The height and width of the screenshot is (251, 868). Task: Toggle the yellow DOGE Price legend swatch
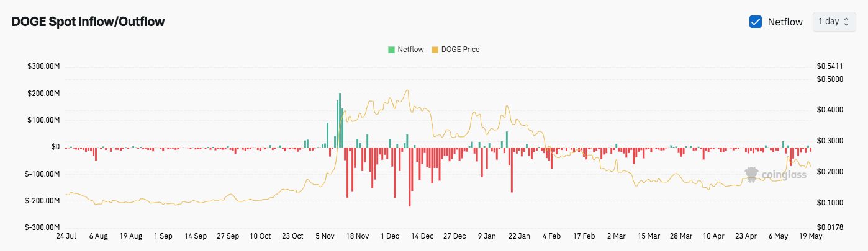[x=435, y=50]
